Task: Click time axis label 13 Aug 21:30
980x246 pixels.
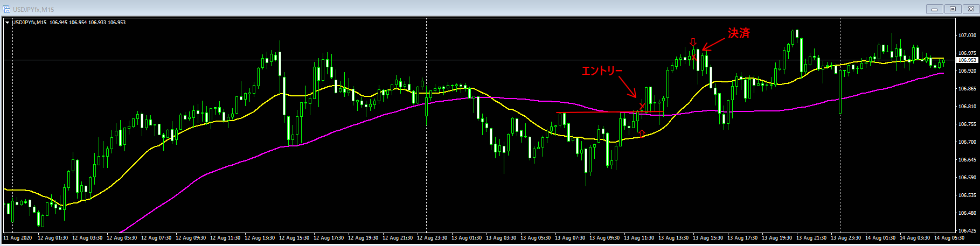Action: coord(811,238)
